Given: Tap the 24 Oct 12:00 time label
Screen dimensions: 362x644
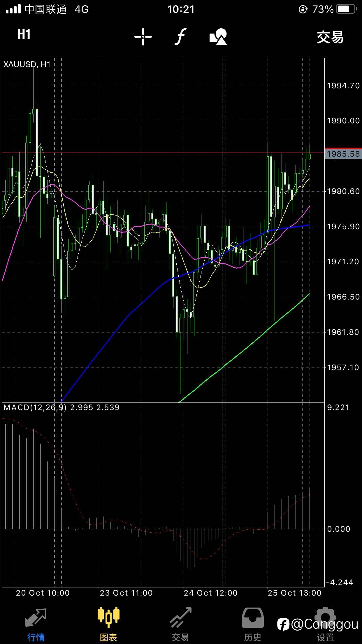Looking at the screenshot, I should 211,593.
